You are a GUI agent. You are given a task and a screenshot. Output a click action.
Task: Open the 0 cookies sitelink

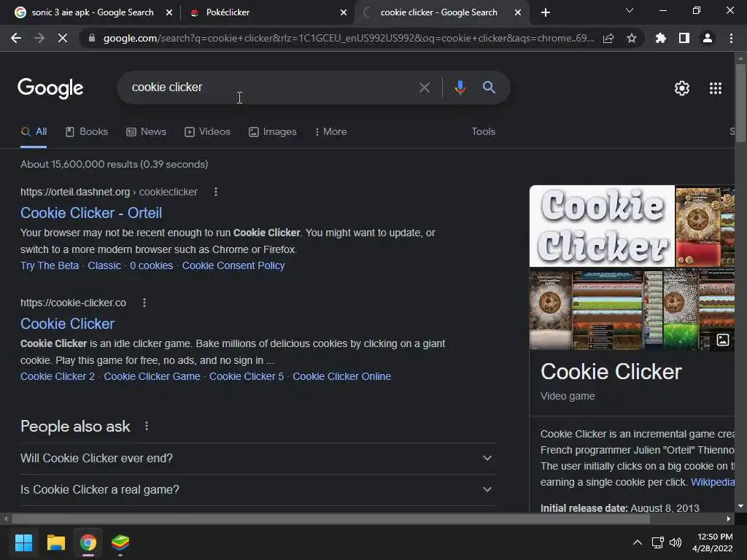pos(152,265)
